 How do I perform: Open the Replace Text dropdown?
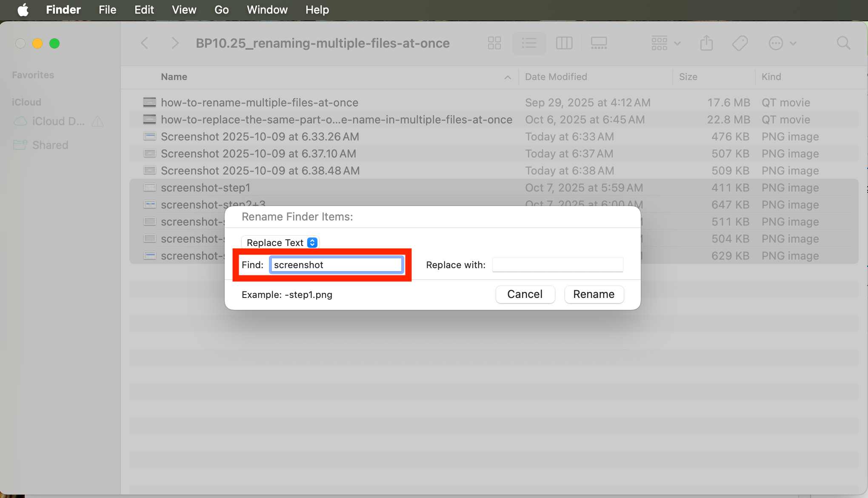coord(280,242)
